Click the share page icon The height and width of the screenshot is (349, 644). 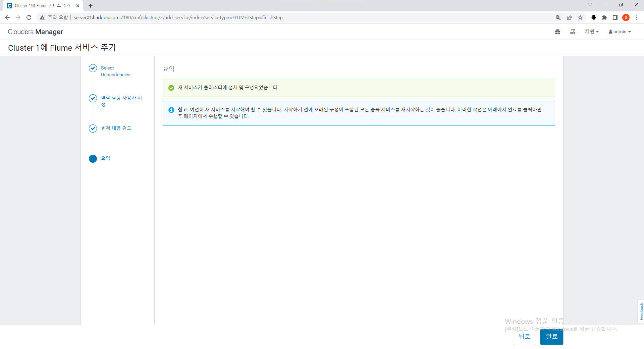(x=570, y=17)
